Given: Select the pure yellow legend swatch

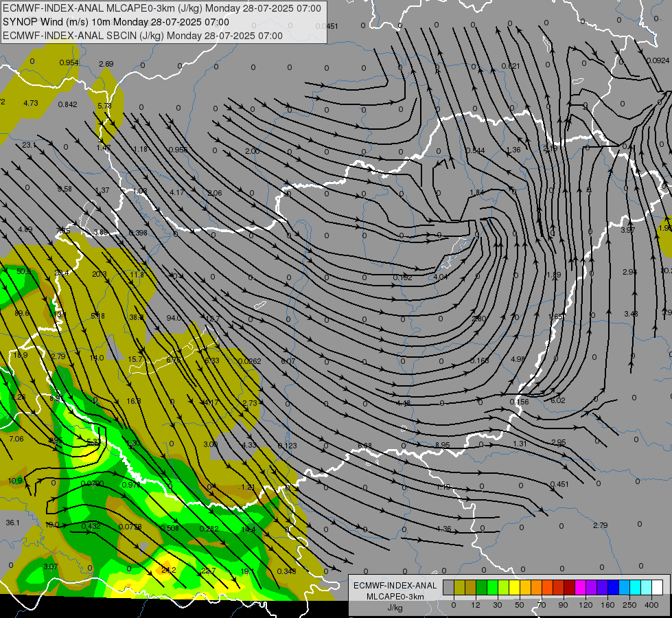Looking at the screenshot, I should [514, 588].
